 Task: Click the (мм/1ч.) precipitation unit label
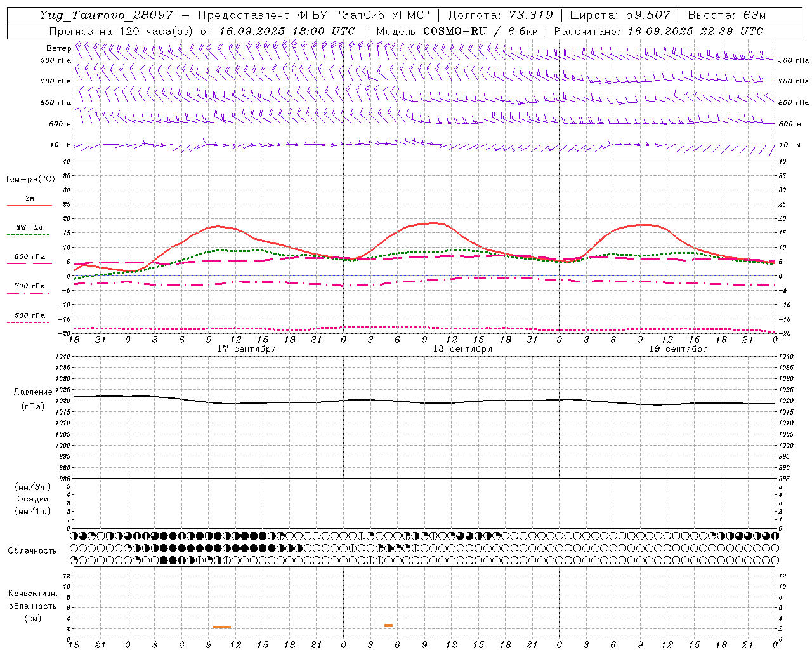[33, 511]
